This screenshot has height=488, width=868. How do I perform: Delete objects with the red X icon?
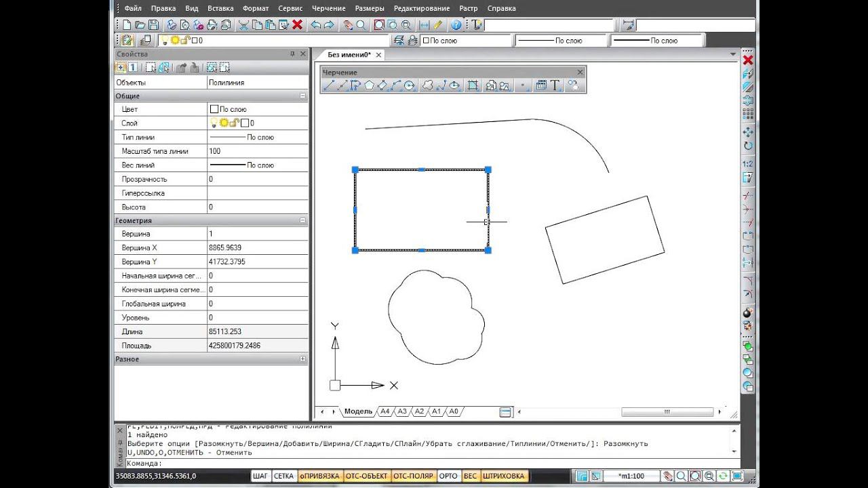(297, 25)
